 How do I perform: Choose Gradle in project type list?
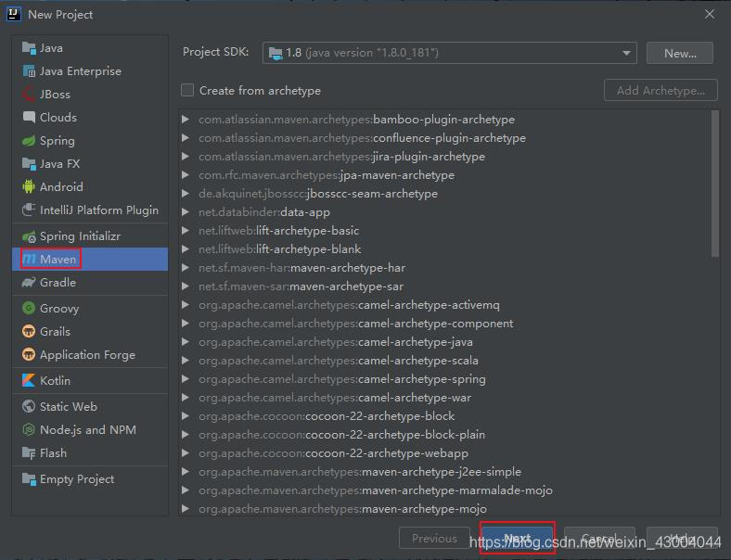click(58, 283)
